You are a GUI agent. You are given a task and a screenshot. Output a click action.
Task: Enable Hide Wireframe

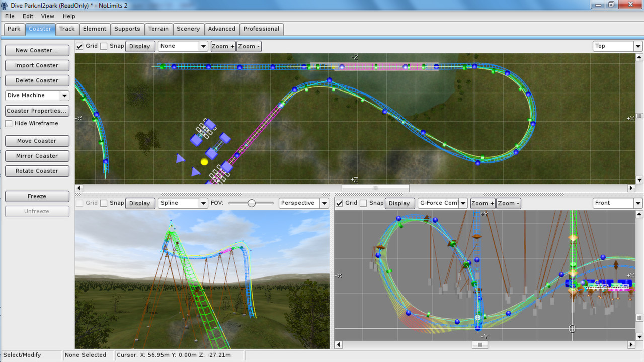[x=9, y=123]
